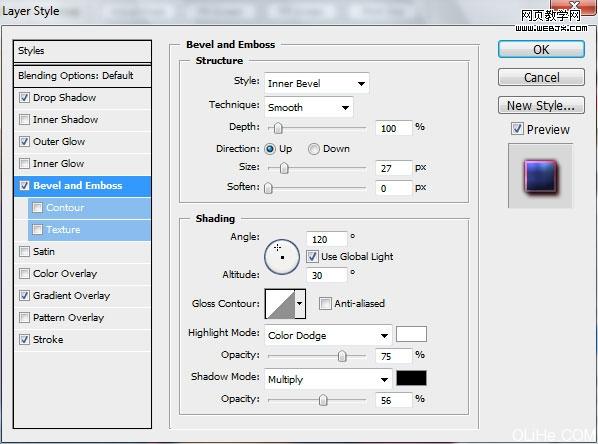The image size is (598, 444).
Task: Enable the Inner Glow checkbox
Action: point(24,164)
